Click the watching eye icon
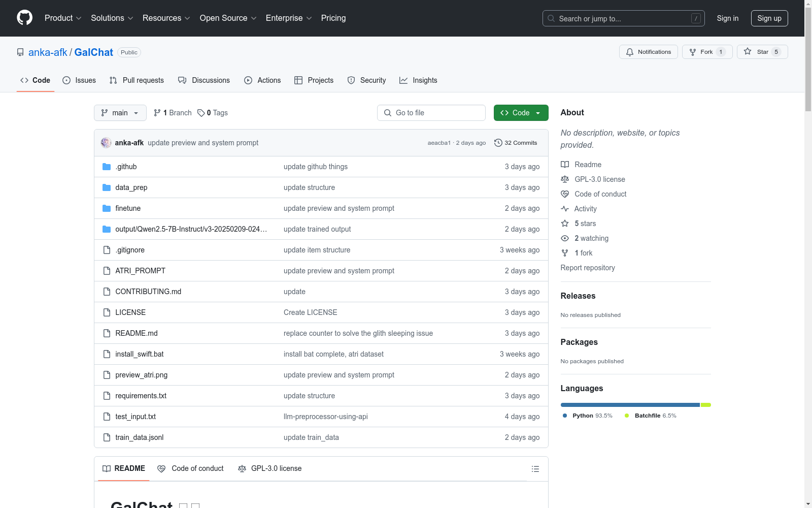 tap(565, 238)
